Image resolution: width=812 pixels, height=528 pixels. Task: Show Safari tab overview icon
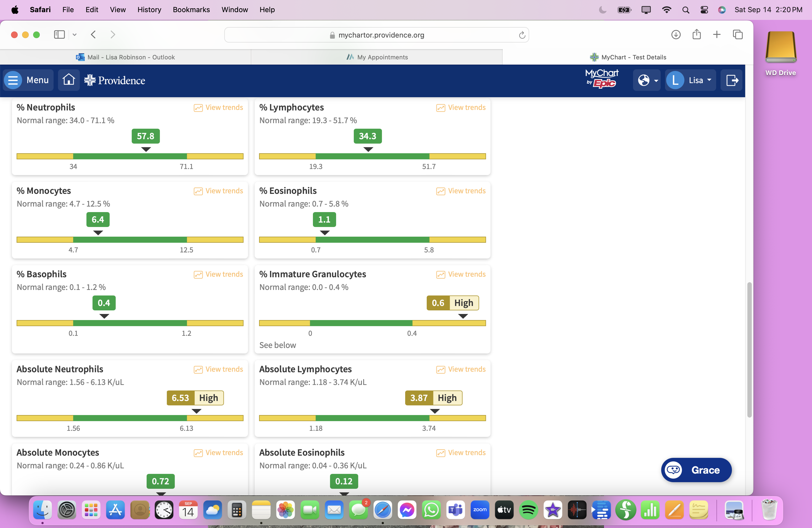(738, 35)
